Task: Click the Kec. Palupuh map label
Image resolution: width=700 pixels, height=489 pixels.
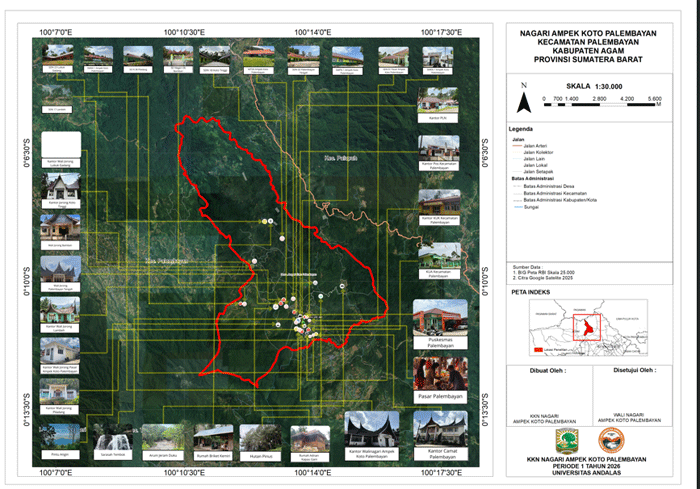Action: tap(341, 158)
